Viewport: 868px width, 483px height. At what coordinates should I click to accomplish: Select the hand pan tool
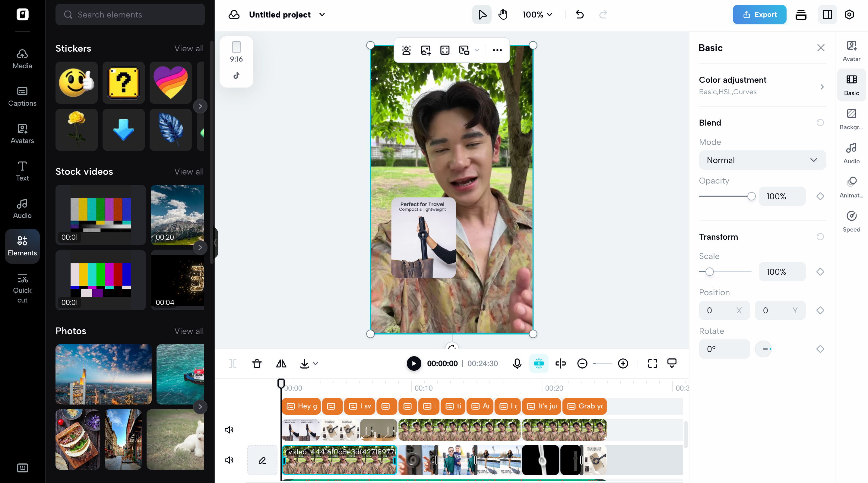pos(503,14)
